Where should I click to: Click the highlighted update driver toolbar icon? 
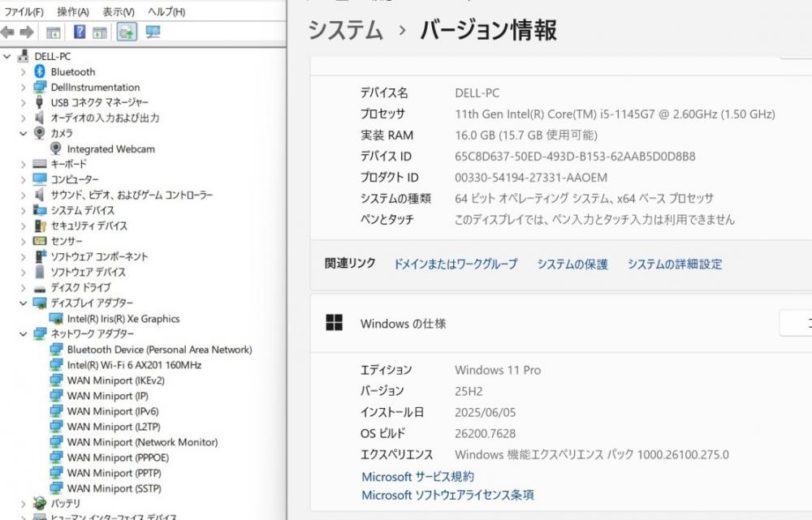pyautogui.click(x=127, y=32)
